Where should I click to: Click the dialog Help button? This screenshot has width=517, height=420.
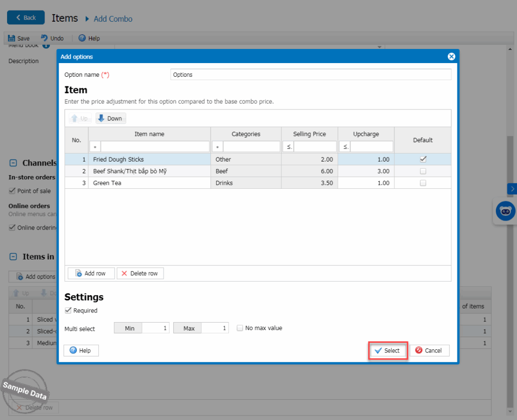[81, 350]
